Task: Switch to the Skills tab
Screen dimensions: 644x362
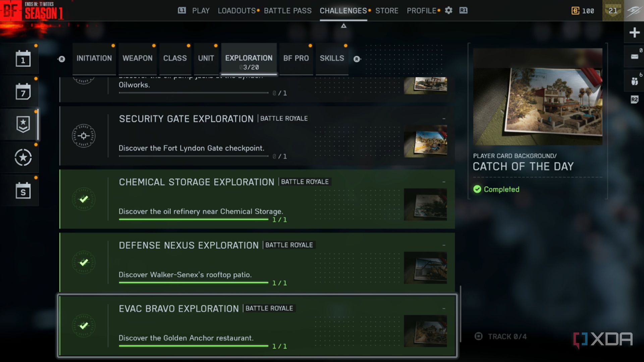Action: coord(332,58)
